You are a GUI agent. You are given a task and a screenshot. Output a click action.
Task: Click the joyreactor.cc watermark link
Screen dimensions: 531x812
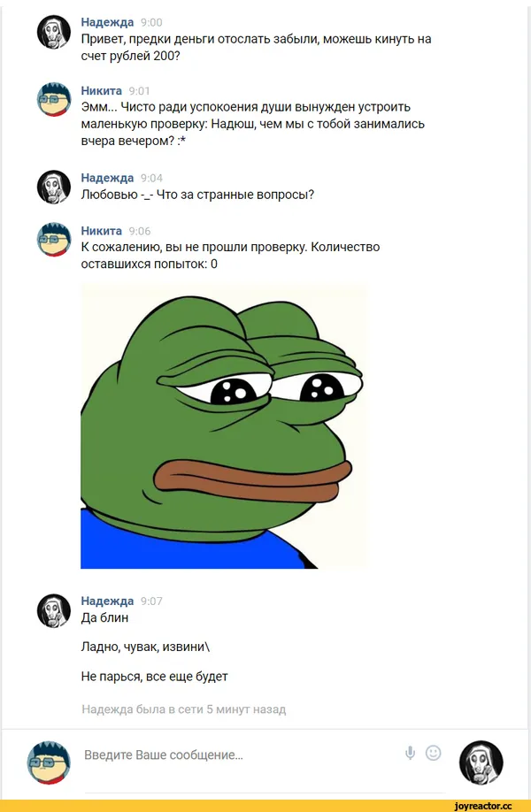point(482,806)
